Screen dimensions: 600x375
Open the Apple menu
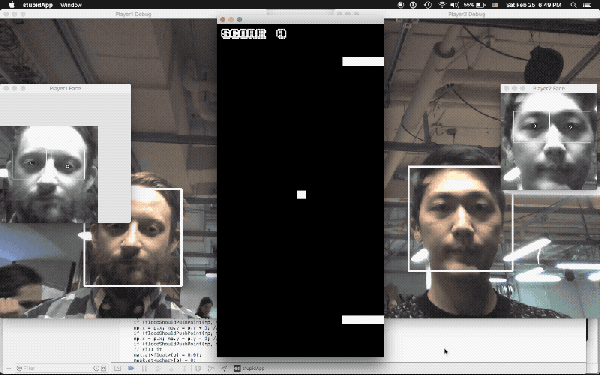[11, 5]
